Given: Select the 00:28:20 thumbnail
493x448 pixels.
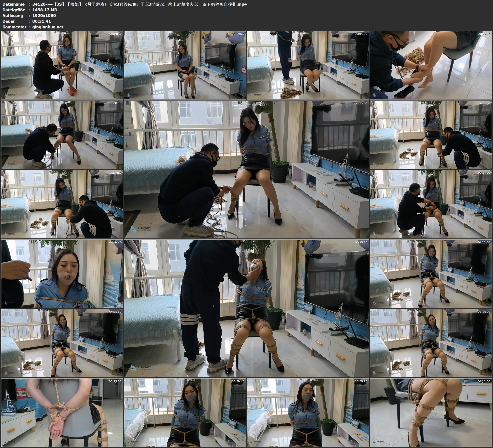Looking at the screenshot, I should (x=308, y=412).
